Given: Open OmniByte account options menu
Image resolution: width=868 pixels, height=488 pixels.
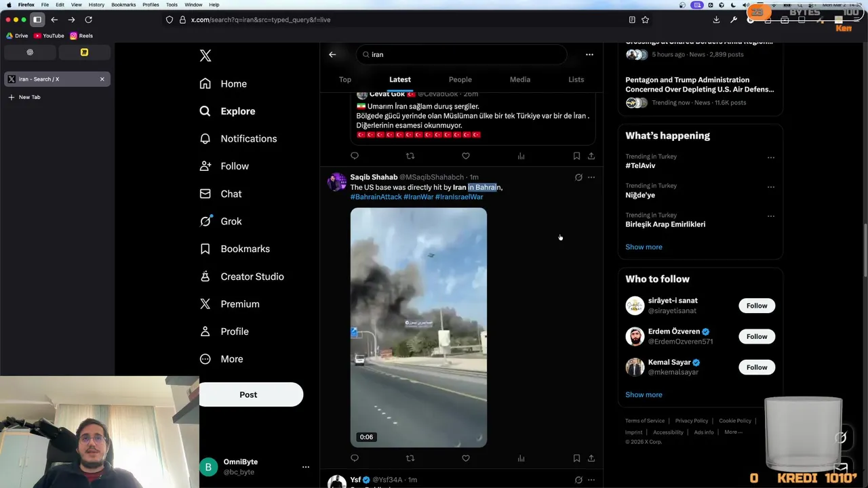Looking at the screenshot, I should pyautogui.click(x=306, y=466).
